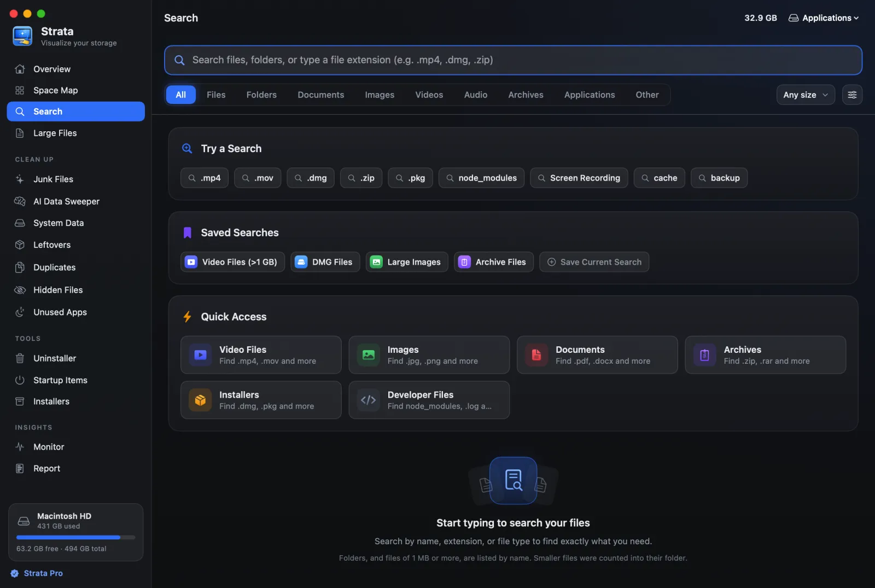This screenshot has height=588, width=875.
Task: Click the Uninstaller trash icon
Action: tap(20, 358)
